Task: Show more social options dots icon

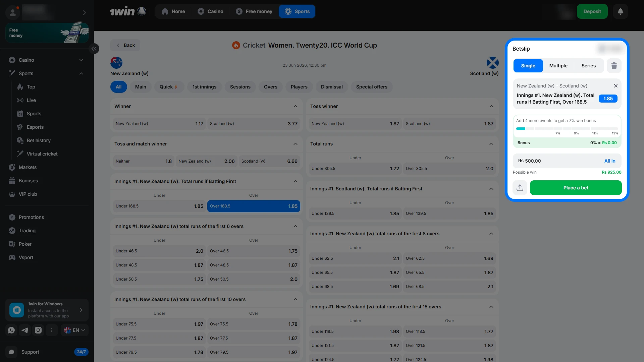Action: pos(52,330)
